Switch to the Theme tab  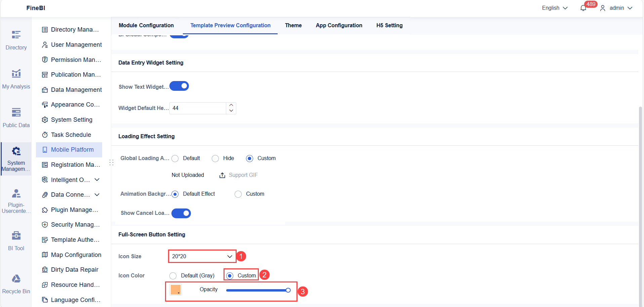(x=293, y=25)
